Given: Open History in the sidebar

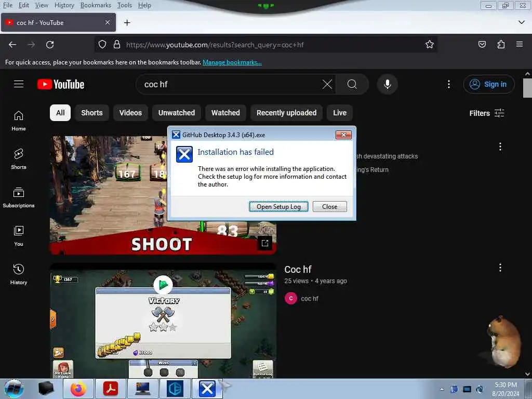Looking at the screenshot, I should coord(19,274).
